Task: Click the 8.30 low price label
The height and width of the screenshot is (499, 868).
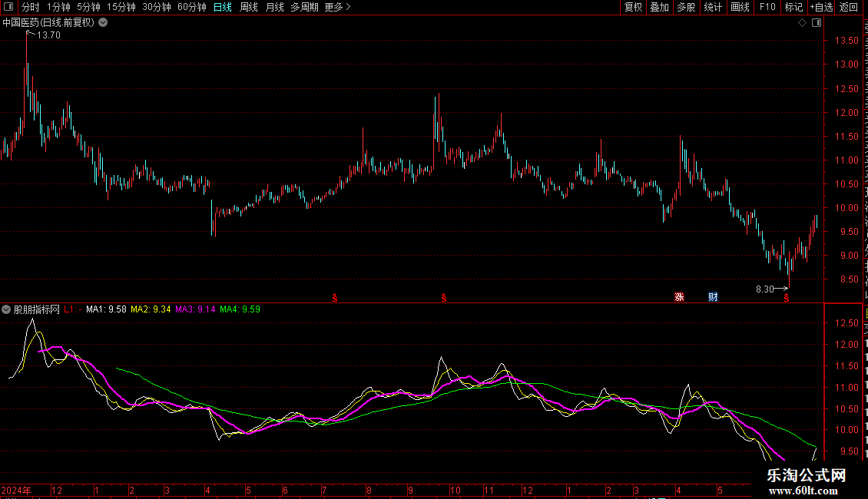Action: [x=764, y=289]
